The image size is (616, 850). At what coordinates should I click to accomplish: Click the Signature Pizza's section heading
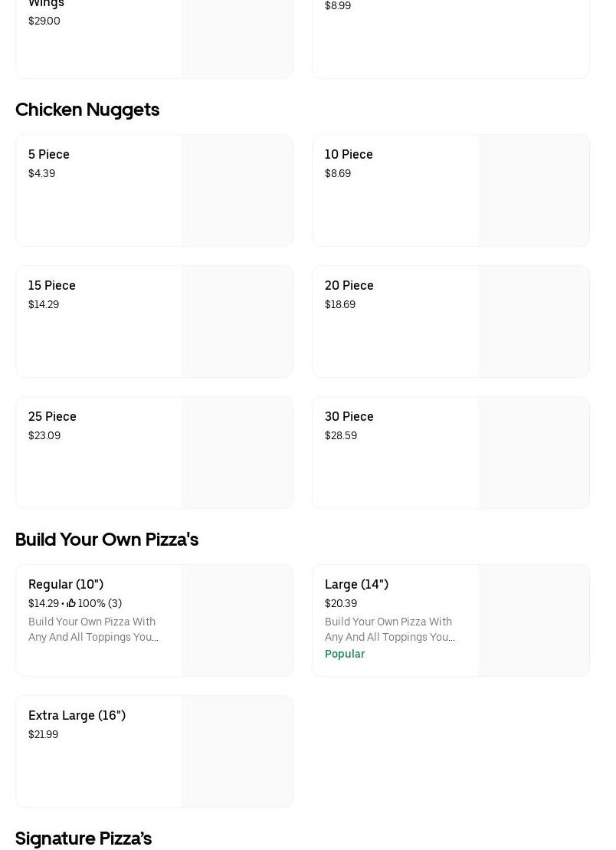[x=84, y=839]
